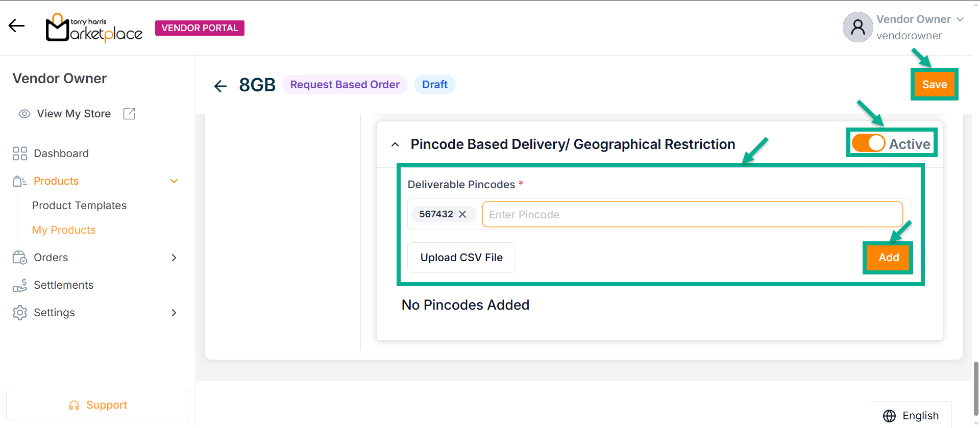The image size is (980, 428).
Task: Collapse the Products menu chevron
Action: click(x=174, y=181)
